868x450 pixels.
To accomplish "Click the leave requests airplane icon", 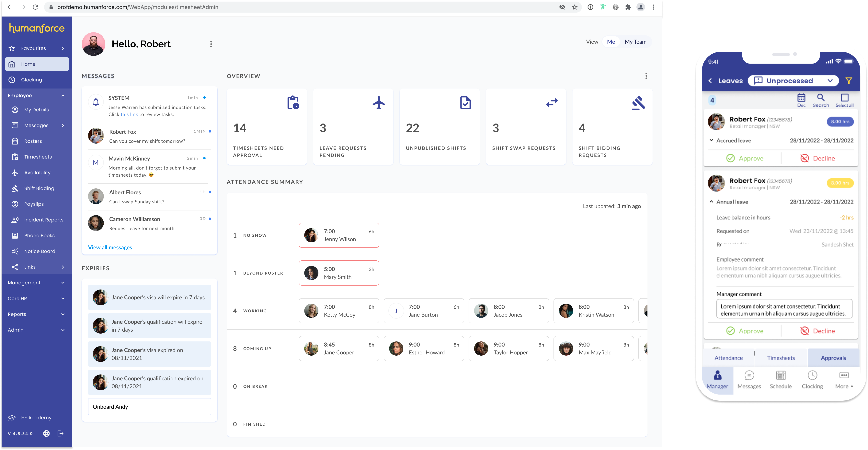I will 379,103.
